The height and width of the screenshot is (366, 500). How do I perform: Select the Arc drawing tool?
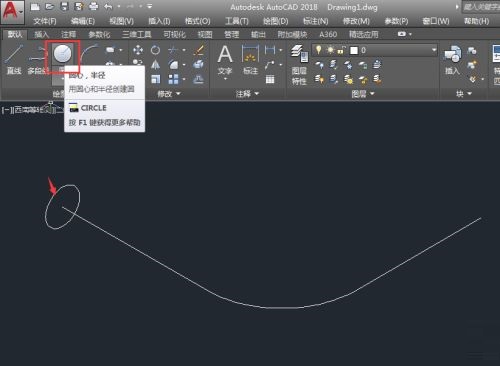(90, 54)
